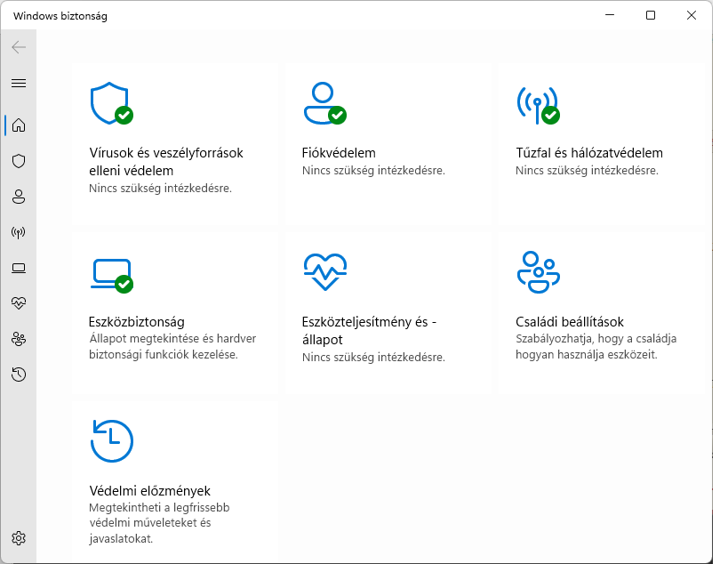Click the back arrow button
Viewport: 728px width, 564px height.
(x=19, y=47)
